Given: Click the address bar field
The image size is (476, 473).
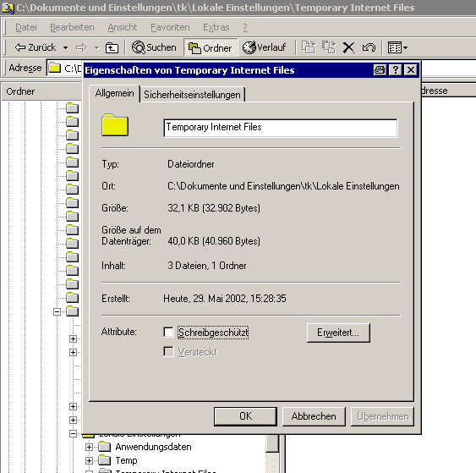Looking at the screenshot, I should tap(261, 68).
